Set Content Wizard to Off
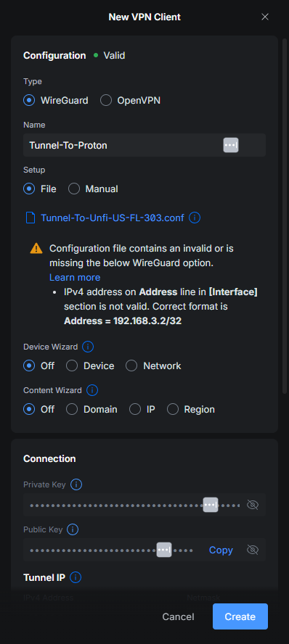 (x=29, y=410)
